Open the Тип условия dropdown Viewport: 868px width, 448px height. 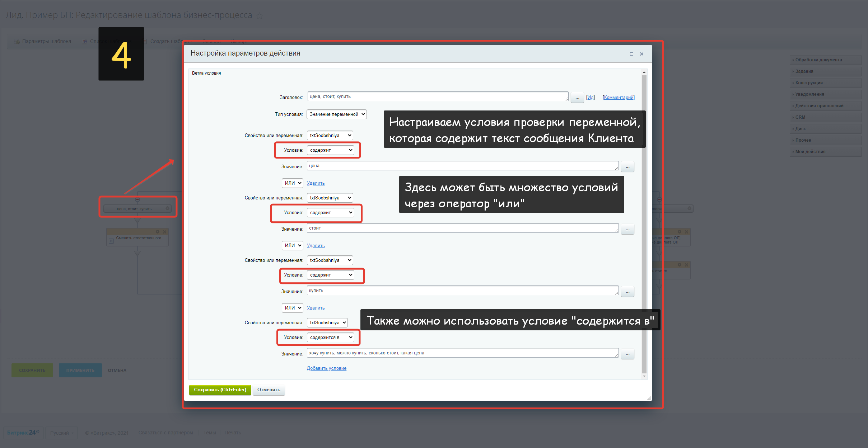click(x=336, y=114)
